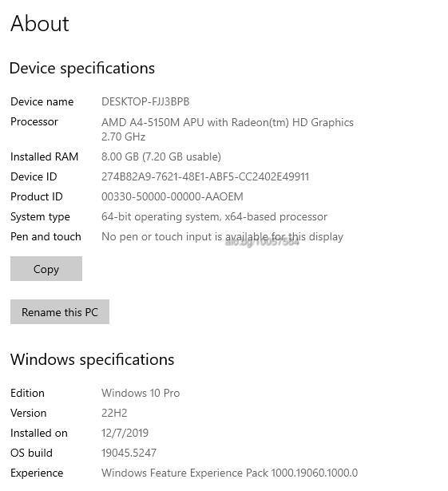This screenshot has width=448, height=491.
Task: Click the Device specifications heading
Action: point(82,69)
